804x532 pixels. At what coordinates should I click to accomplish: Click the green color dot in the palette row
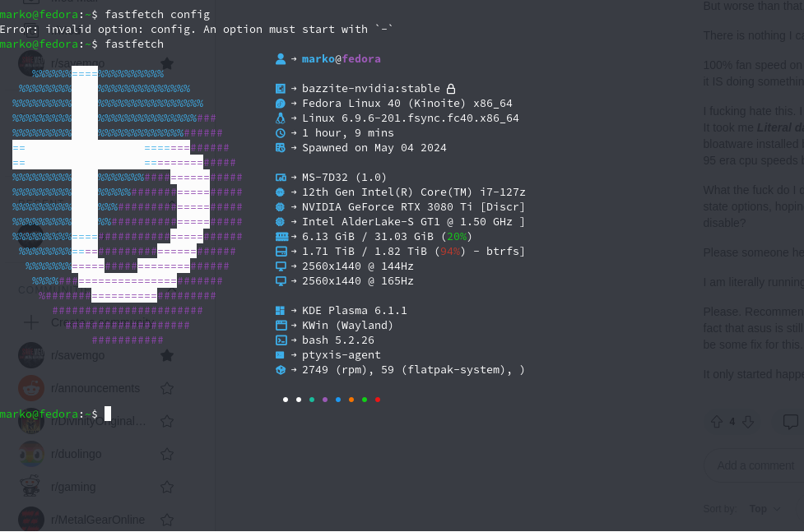[365, 400]
